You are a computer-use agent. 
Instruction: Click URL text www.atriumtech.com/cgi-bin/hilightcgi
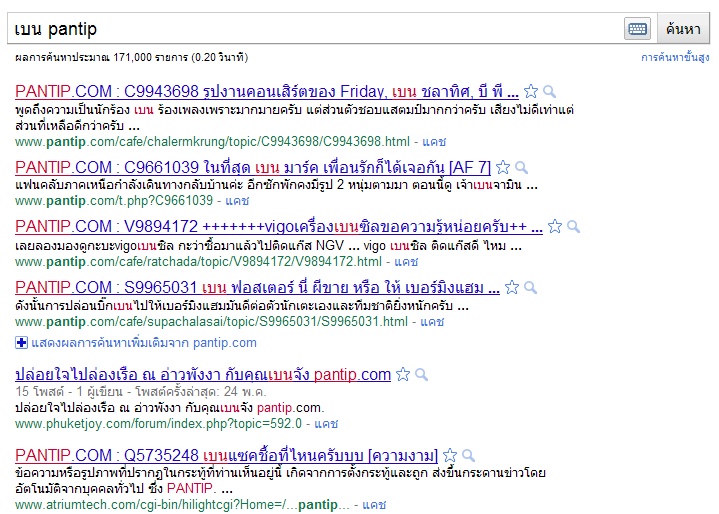[x=182, y=504]
